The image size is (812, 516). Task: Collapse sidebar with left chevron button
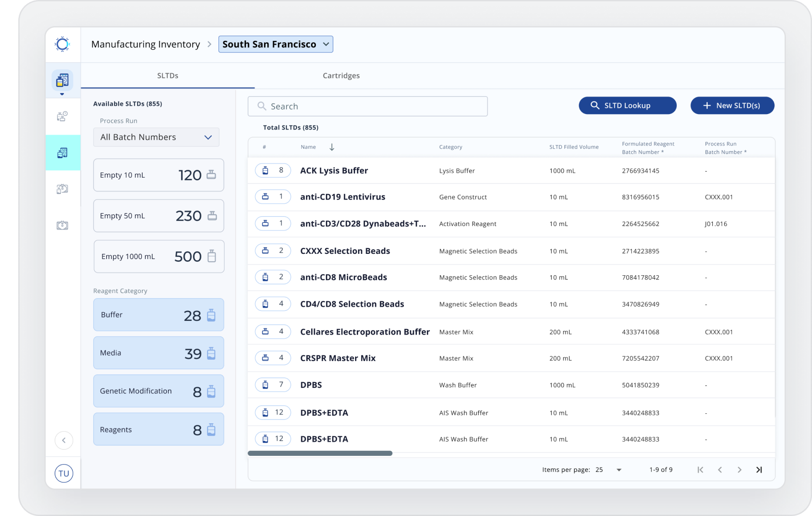click(64, 440)
